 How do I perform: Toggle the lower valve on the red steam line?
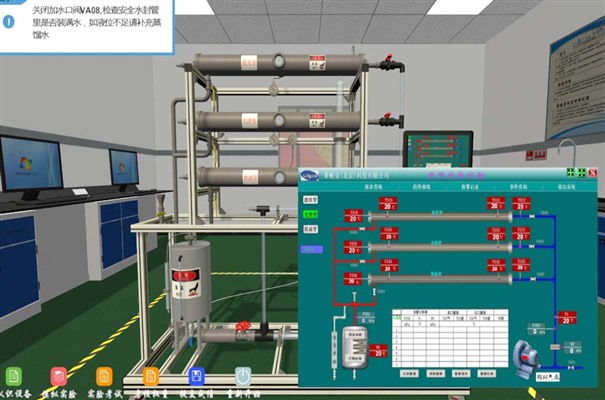[x=362, y=261]
